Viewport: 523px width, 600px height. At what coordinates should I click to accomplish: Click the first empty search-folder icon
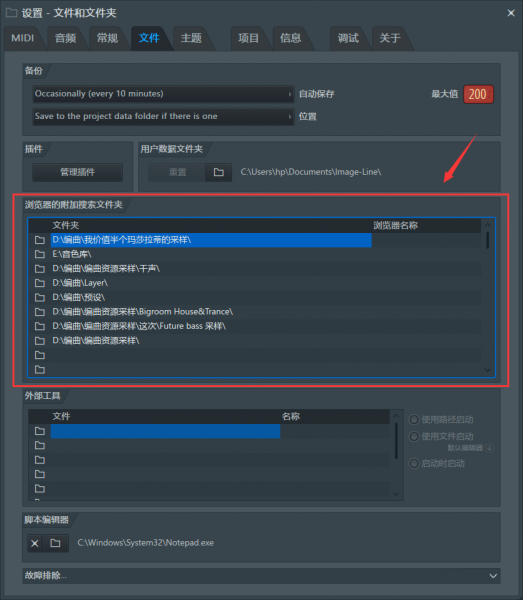[x=40, y=355]
